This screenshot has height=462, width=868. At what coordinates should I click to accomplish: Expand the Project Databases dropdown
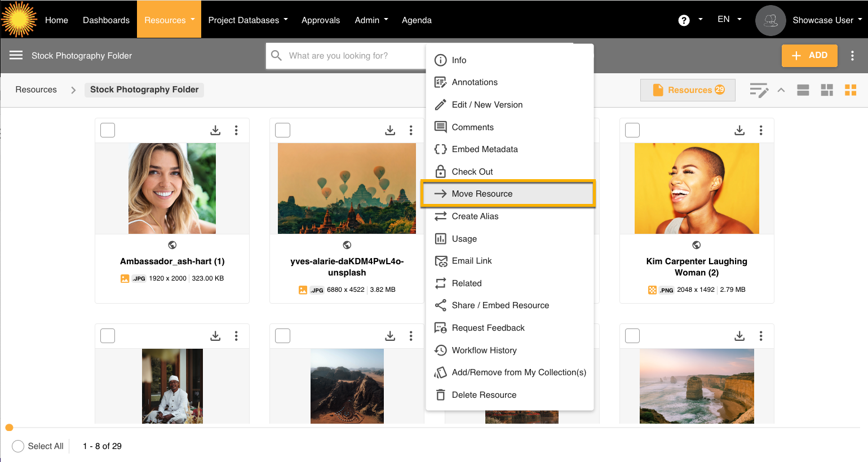[x=248, y=20]
